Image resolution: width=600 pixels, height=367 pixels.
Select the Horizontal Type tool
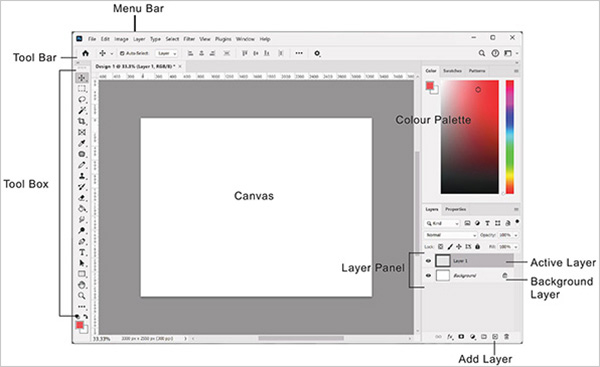click(x=82, y=252)
